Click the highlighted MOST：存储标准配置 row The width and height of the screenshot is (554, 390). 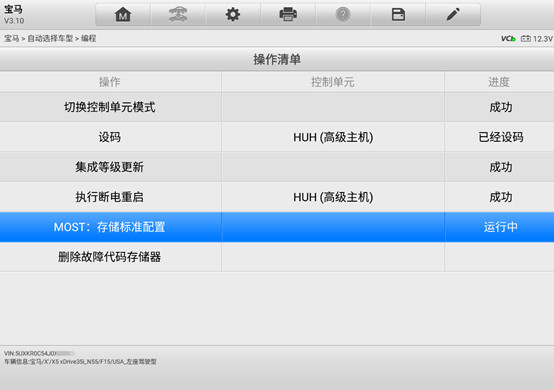tap(277, 227)
